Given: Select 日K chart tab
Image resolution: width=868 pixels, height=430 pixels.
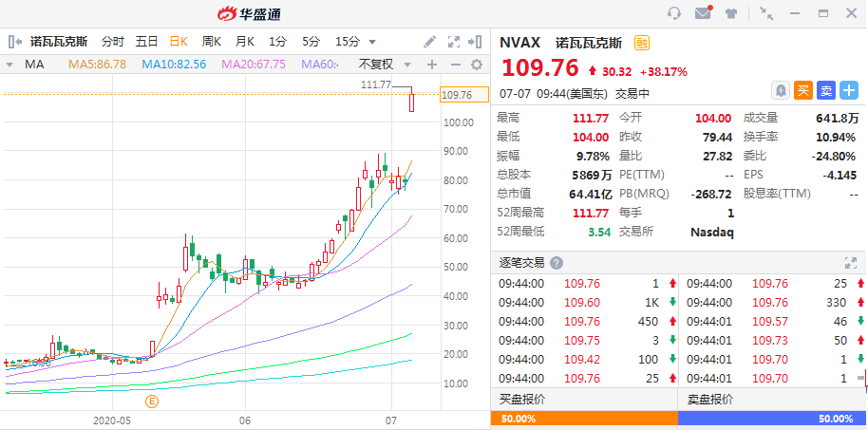Looking at the screenshot, I should point(179,42).
